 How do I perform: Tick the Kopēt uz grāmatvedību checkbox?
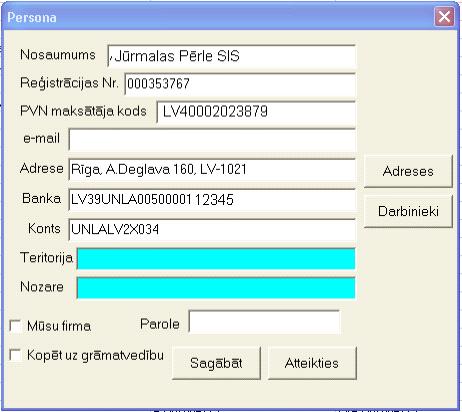click(15, 355)
